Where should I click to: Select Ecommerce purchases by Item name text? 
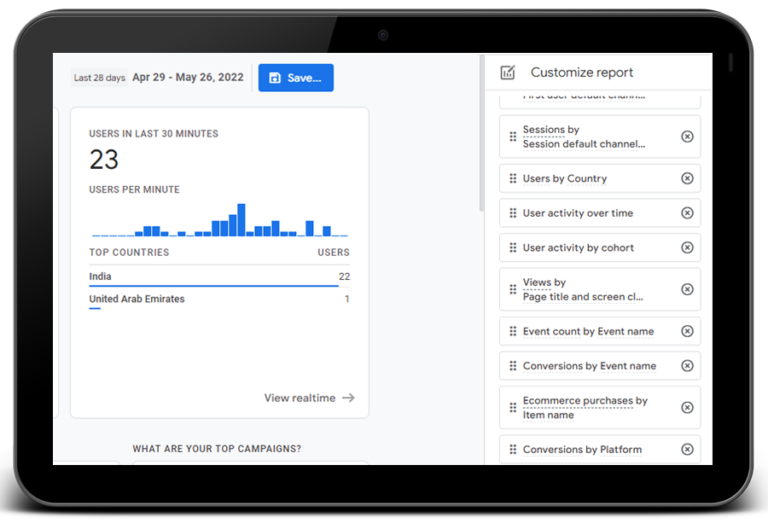point(585,408)
